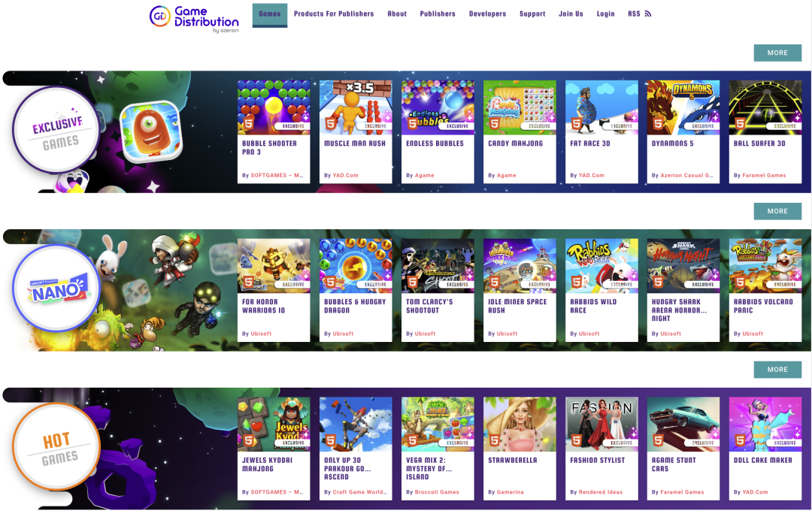Open Idle Miner Space Rush thumbnail
This screenshot has height=511, width=812.
point(520,265)
